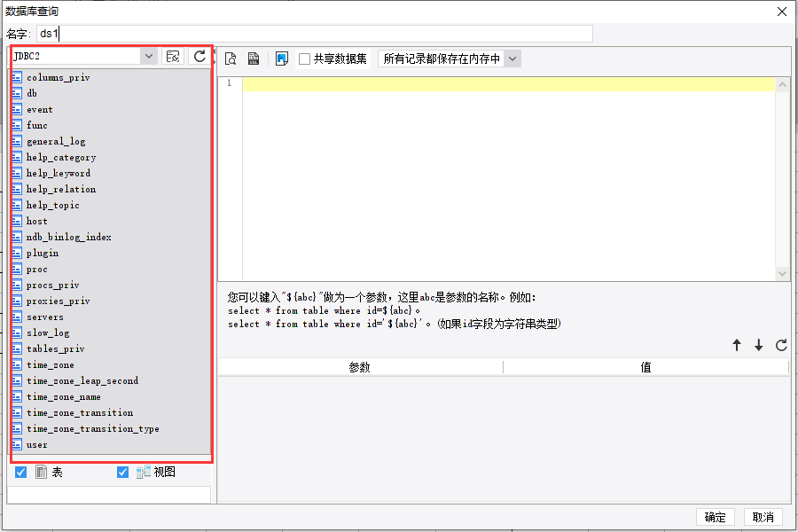Select the time_zone_transition table
Image resolution: width=798 pixels, height=532 pixels.
coord(80,412)
